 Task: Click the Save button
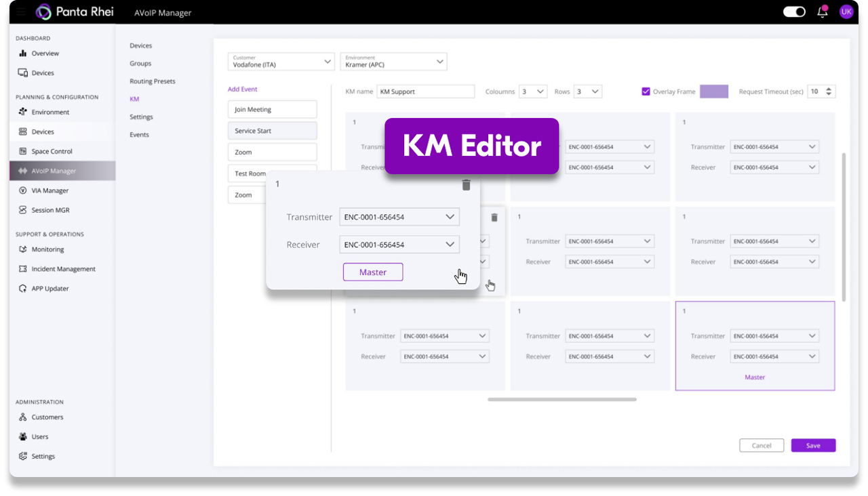pyautogui.click(x=813, y=446)
